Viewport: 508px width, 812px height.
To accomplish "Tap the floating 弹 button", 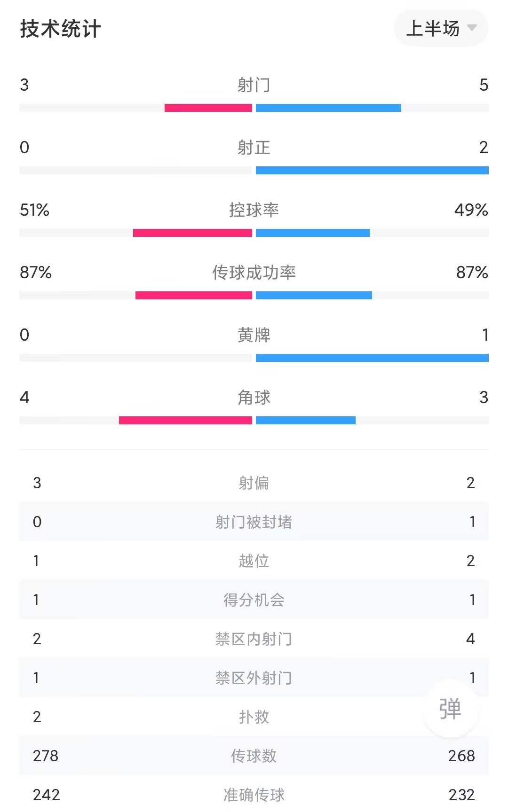I will [450, 709].
